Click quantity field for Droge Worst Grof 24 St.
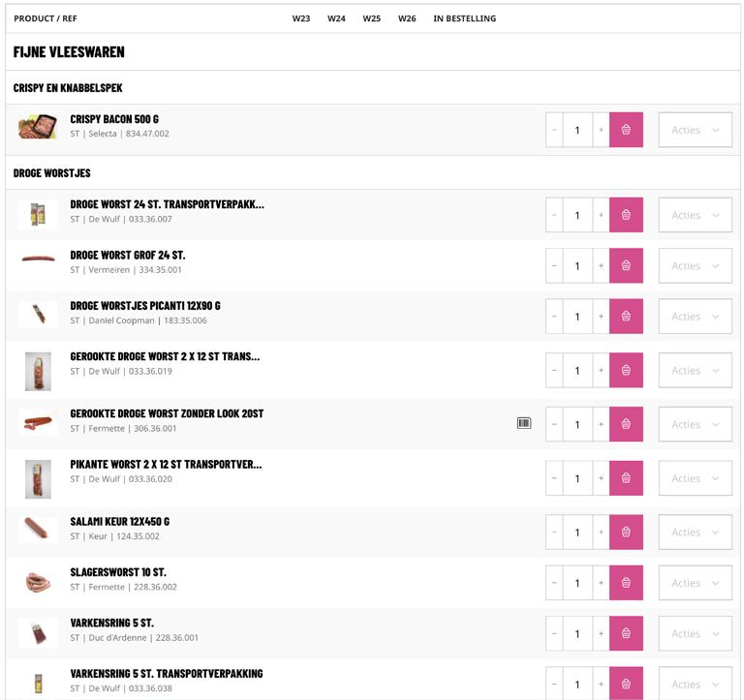The image size is (744, 700). [x=577, y=265]
